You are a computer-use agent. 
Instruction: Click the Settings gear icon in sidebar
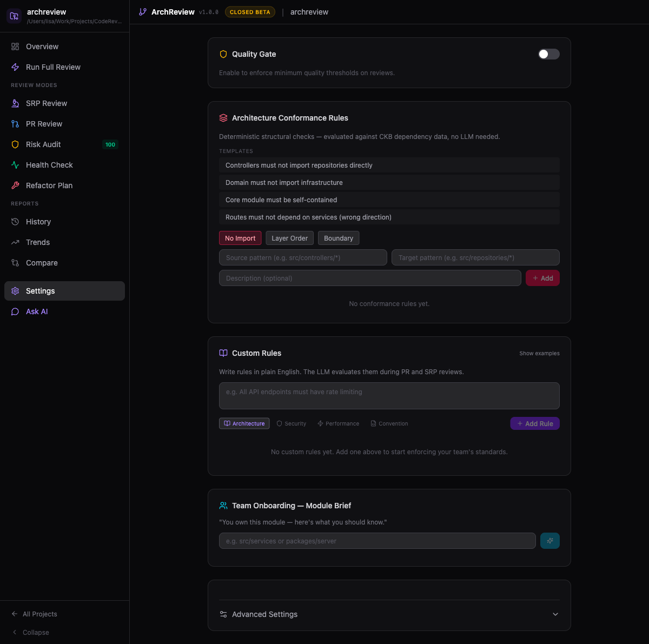pos(15,291)
